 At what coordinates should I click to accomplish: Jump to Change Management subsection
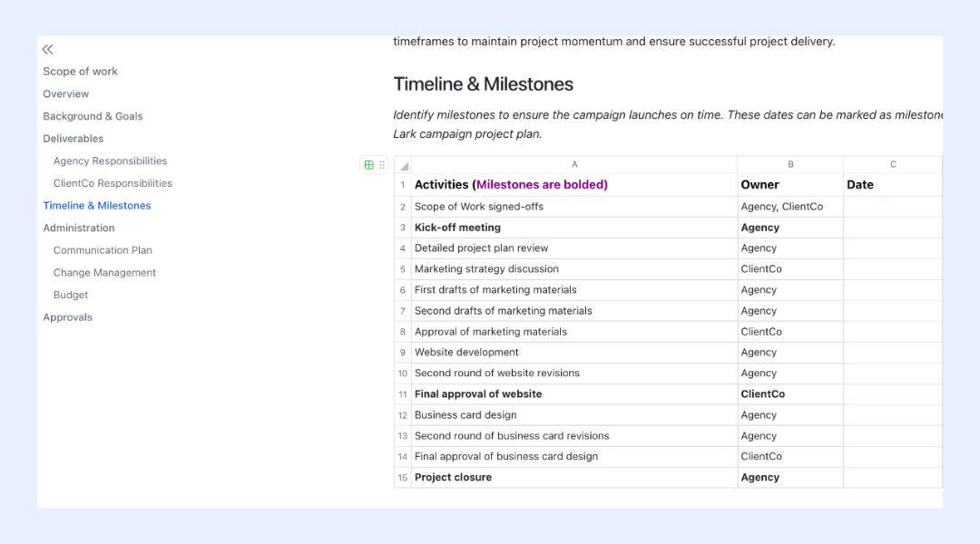click(104, 272)
